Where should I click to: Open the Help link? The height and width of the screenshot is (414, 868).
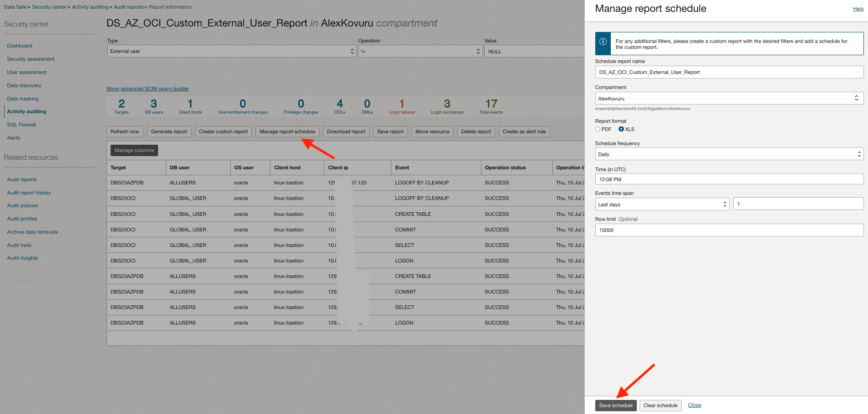[858, 9]
